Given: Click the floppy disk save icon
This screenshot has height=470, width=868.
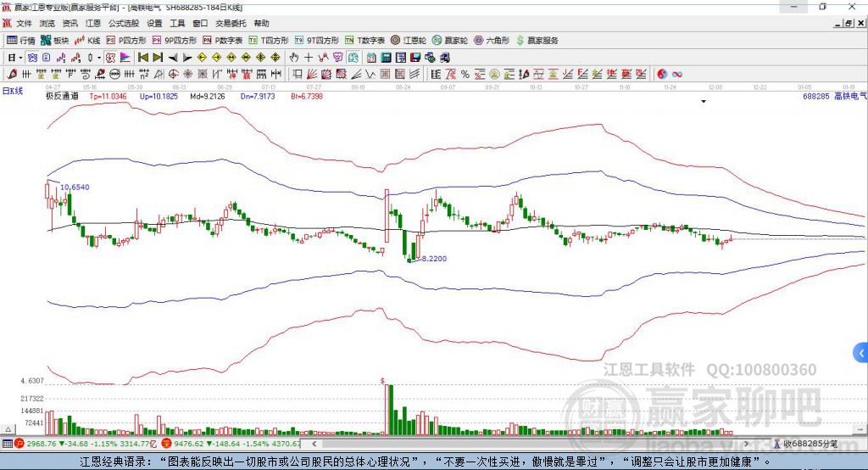Looking at the screenshot, I should (x=415, y=58).
